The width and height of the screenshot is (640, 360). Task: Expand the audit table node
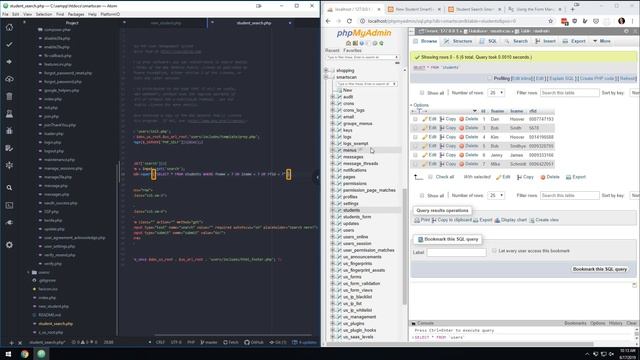coord(333,97)
